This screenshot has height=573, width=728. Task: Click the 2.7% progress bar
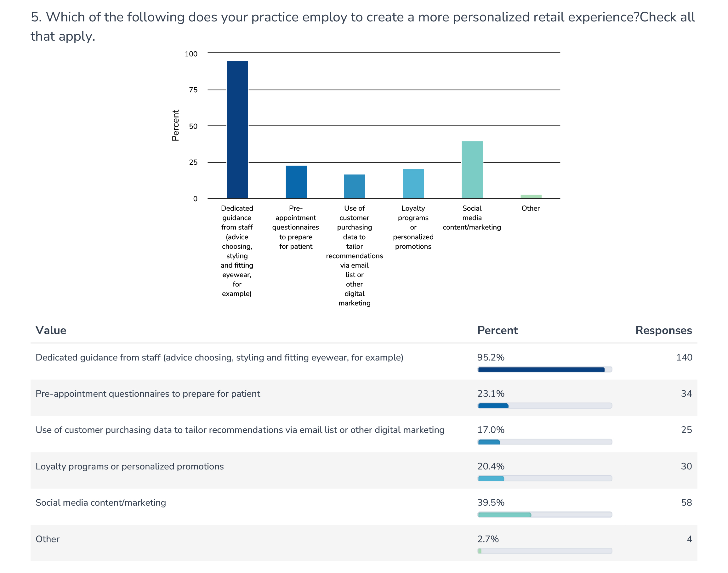544,551
